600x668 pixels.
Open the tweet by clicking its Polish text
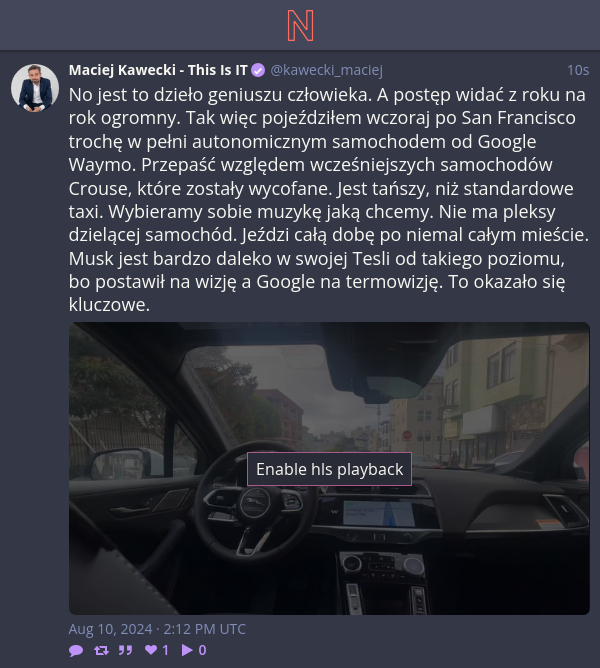pyautogui.click(x=329, y=199)
